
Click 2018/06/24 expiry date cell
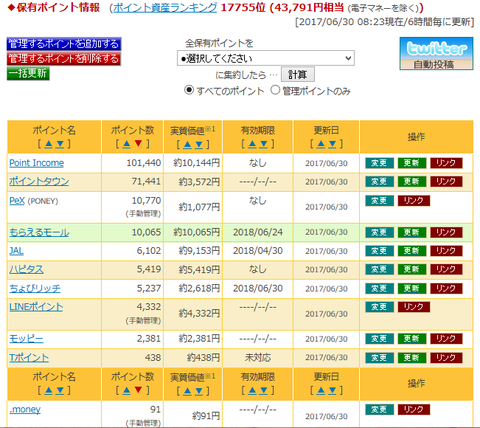click(258, 232)
